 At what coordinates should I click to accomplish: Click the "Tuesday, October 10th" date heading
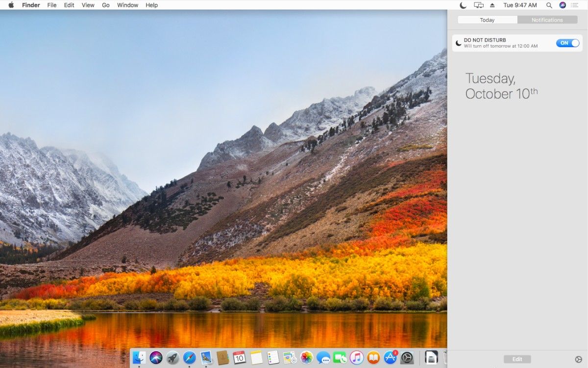click(x=501, y=86)
